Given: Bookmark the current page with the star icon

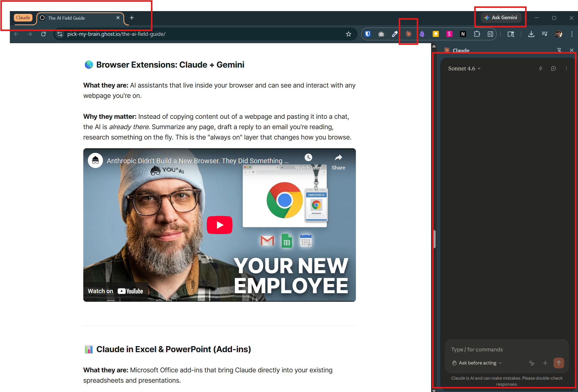Looking at the screenshot, I should pos(349,34).
